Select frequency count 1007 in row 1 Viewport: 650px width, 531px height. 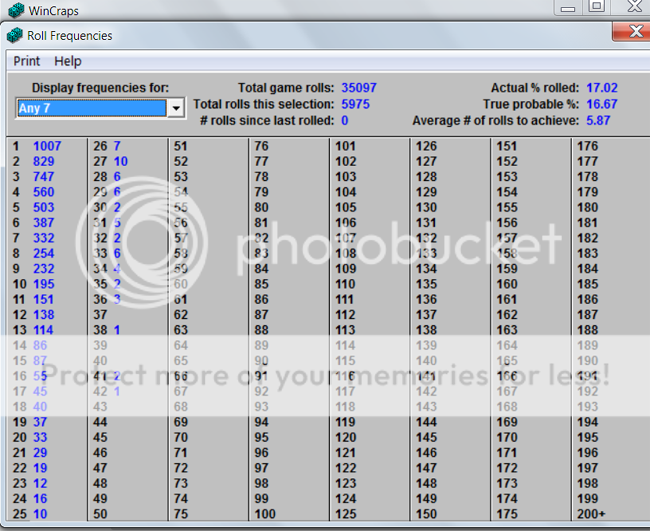[47, 146]
